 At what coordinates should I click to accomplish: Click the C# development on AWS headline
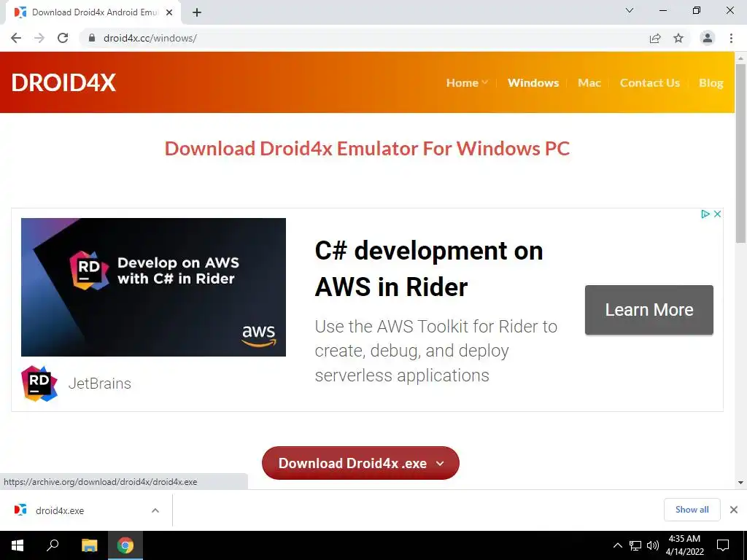(x=429, y=268)
